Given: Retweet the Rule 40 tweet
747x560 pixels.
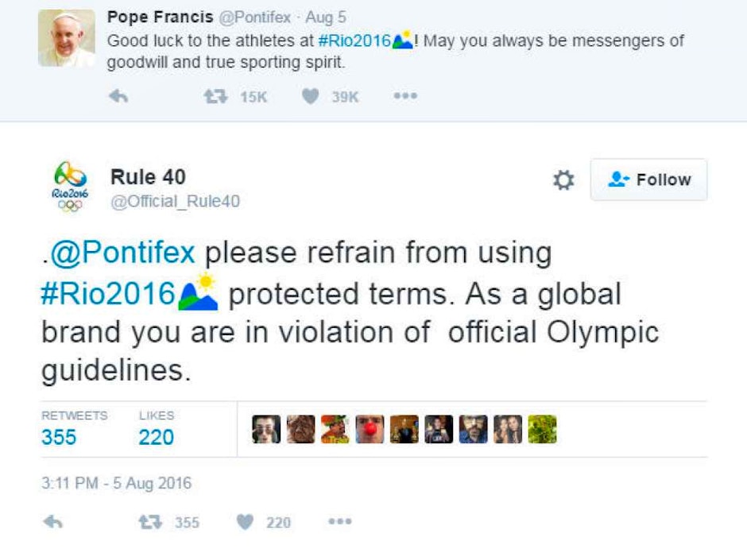Looking at the screenshot, I should pos(148,522).
